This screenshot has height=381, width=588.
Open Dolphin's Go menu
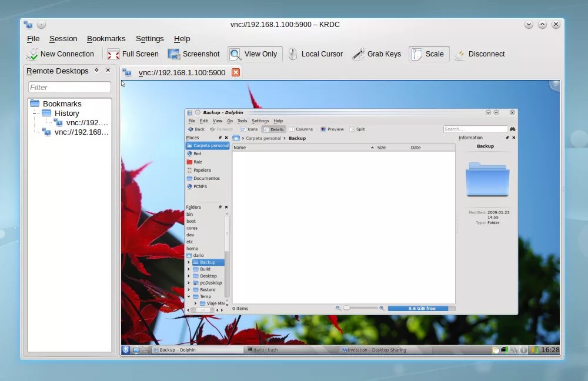230,121
